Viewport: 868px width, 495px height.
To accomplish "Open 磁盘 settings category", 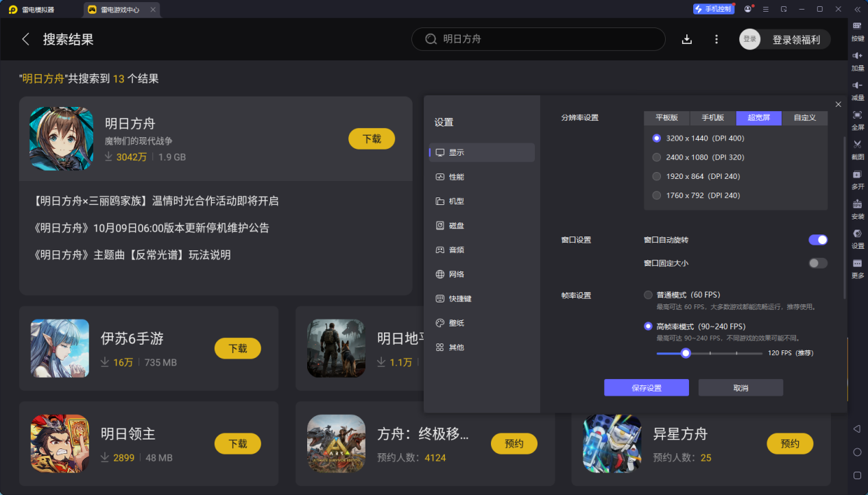I will coord(482,226).
